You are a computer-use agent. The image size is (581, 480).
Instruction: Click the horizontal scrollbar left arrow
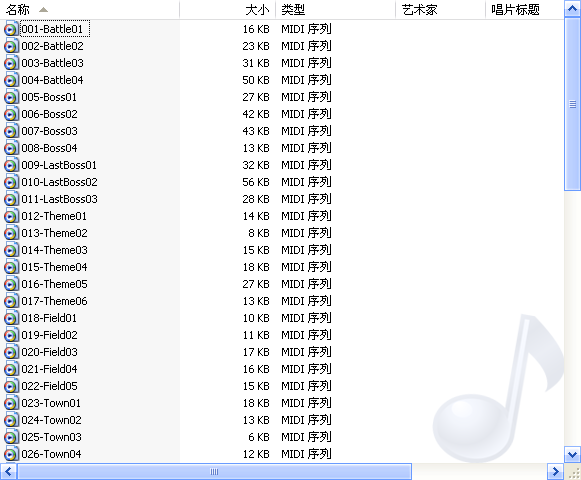pyautogui.click(x=8, y=471)
